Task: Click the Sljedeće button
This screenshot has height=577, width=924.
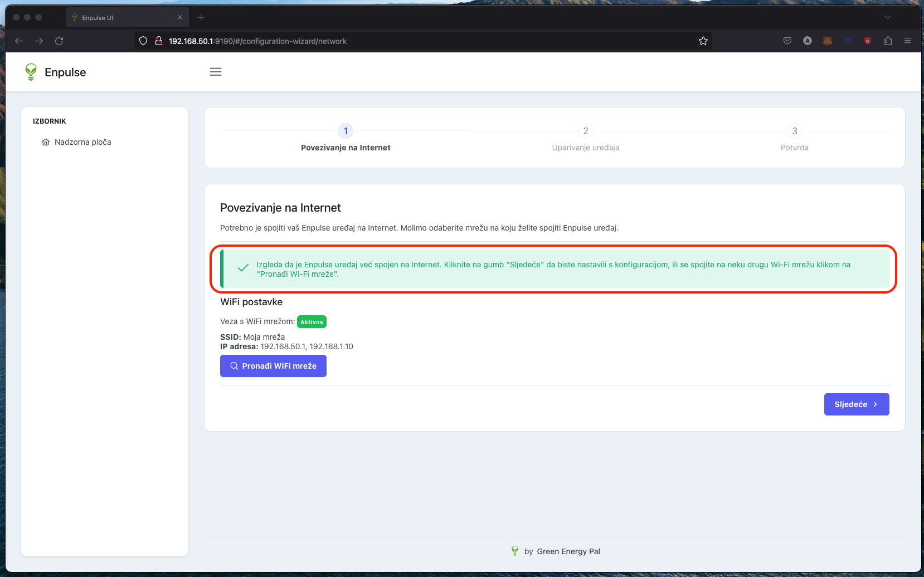Action: [857, 404]
